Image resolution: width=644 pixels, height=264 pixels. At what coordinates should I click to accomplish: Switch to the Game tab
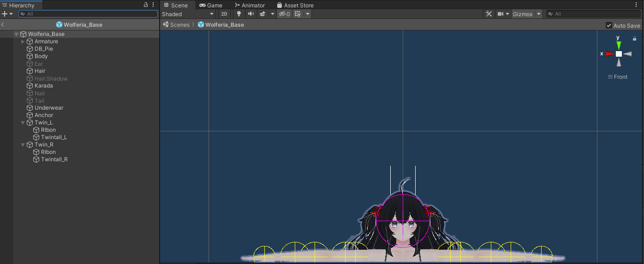[x=211, y=5]
